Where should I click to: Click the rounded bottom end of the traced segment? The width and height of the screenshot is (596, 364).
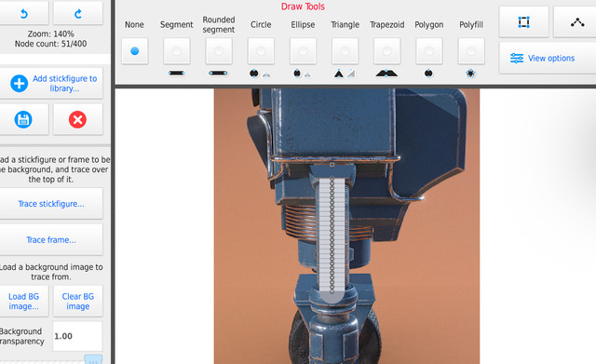(x=332, y=297)
